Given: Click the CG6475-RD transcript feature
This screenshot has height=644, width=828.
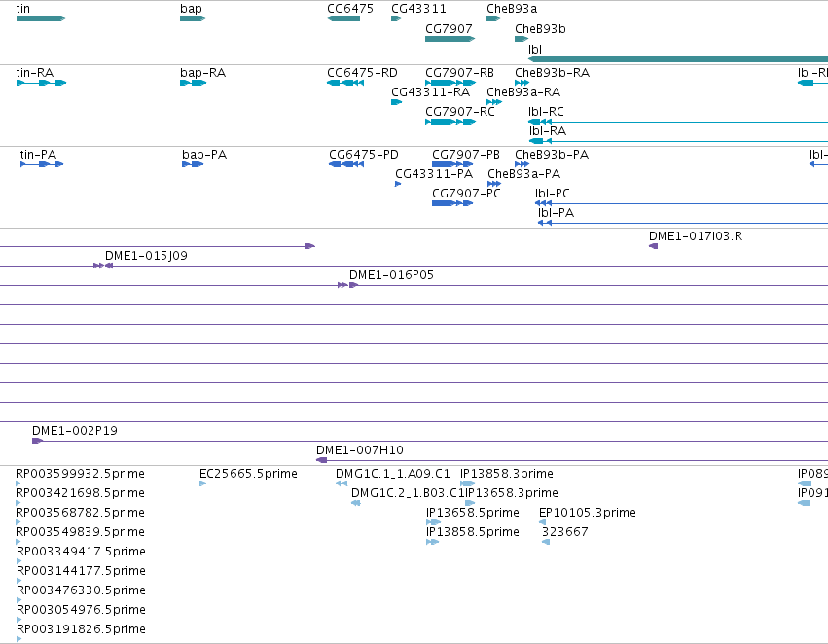Looking at the screenshot, I should 345,83.
